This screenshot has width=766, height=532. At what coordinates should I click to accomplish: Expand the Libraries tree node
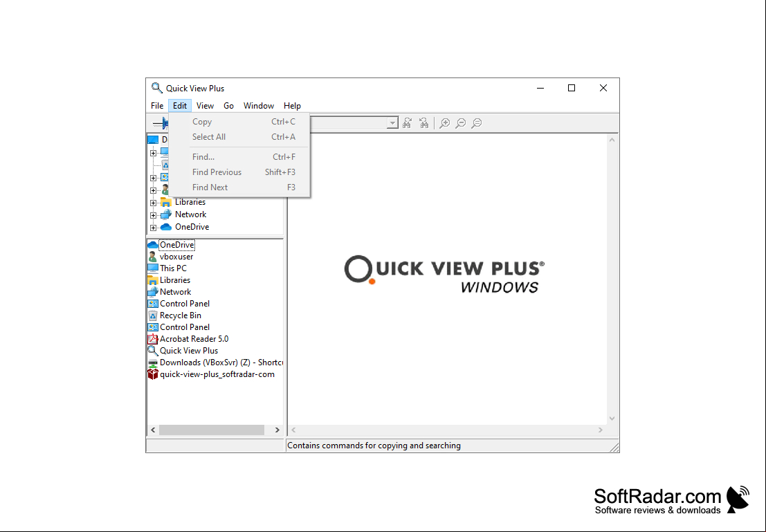pyautogui.click(x=154, y=202)
